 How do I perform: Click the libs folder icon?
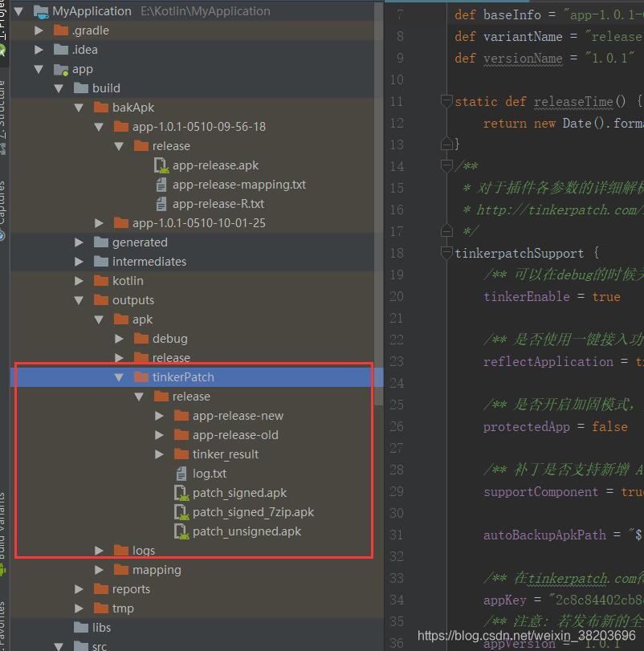pos(81,628)
